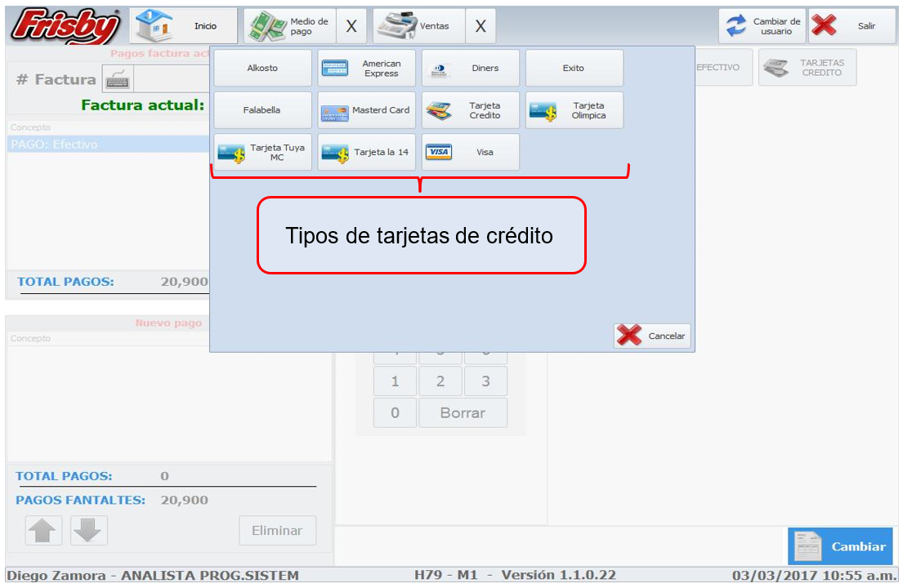Select the Falabella card type

262,110
